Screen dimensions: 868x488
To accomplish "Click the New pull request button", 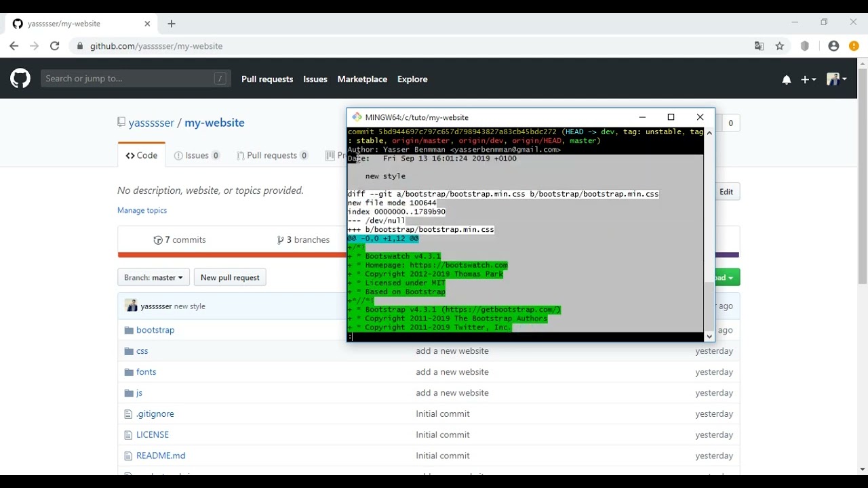I will [230, 277].
